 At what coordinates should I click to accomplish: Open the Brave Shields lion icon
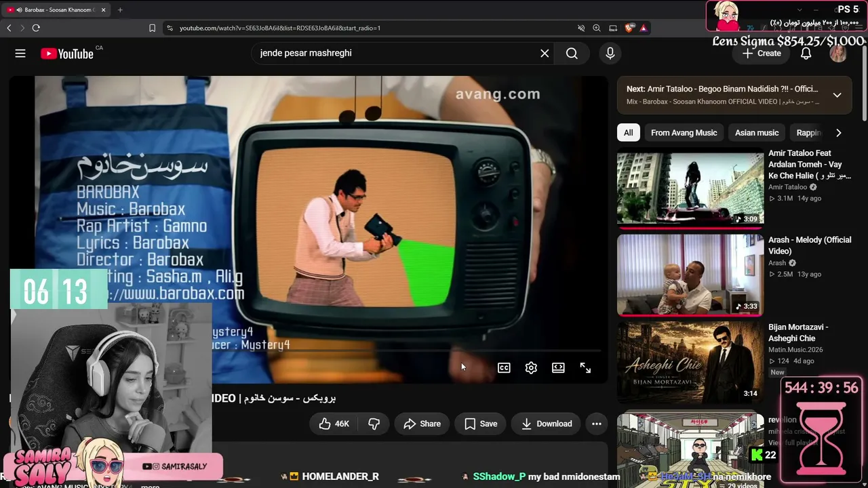(x=629, y=28)
